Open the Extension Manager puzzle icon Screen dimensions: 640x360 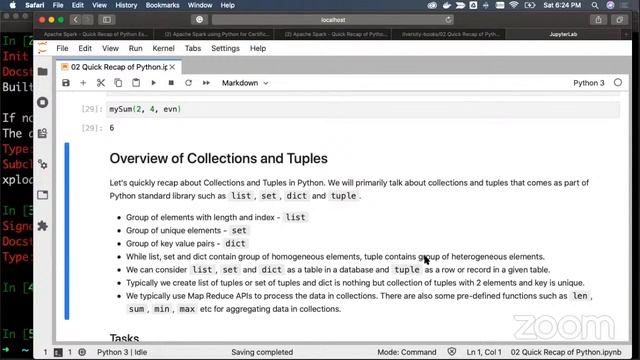[42, 226]
